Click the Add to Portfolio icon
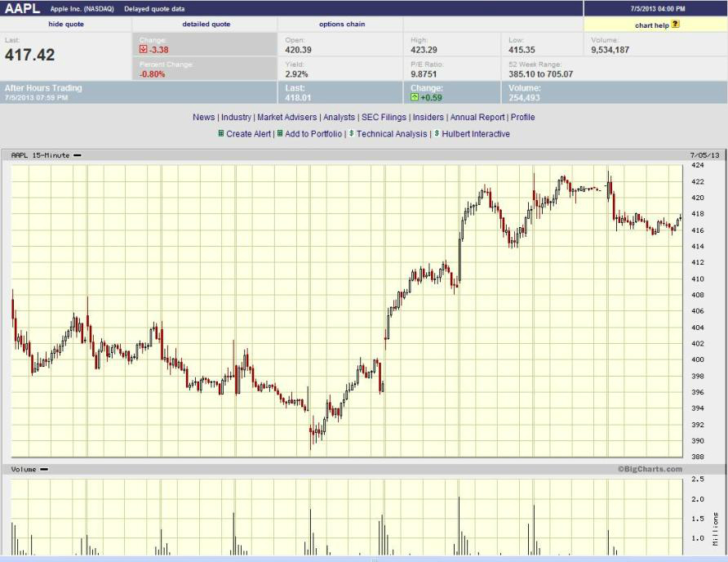The image size is (728, 562). click(280, 134)
